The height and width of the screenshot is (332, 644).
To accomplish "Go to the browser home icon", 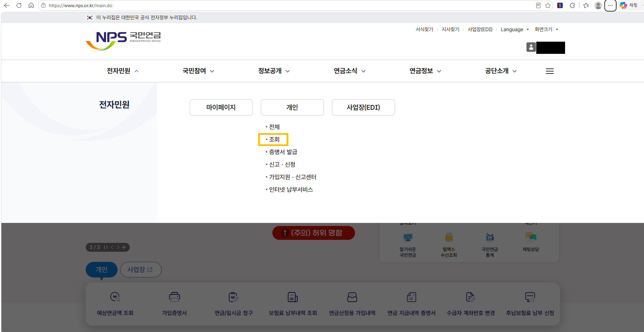I will click(x=31, y=5).
